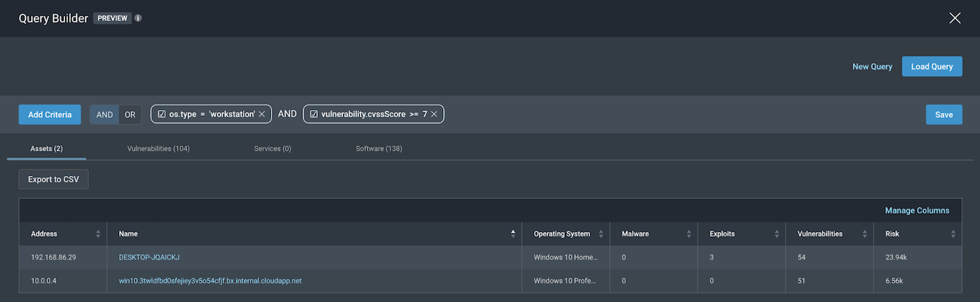Sort table by Name column arrows

click(x=513, y=234)
